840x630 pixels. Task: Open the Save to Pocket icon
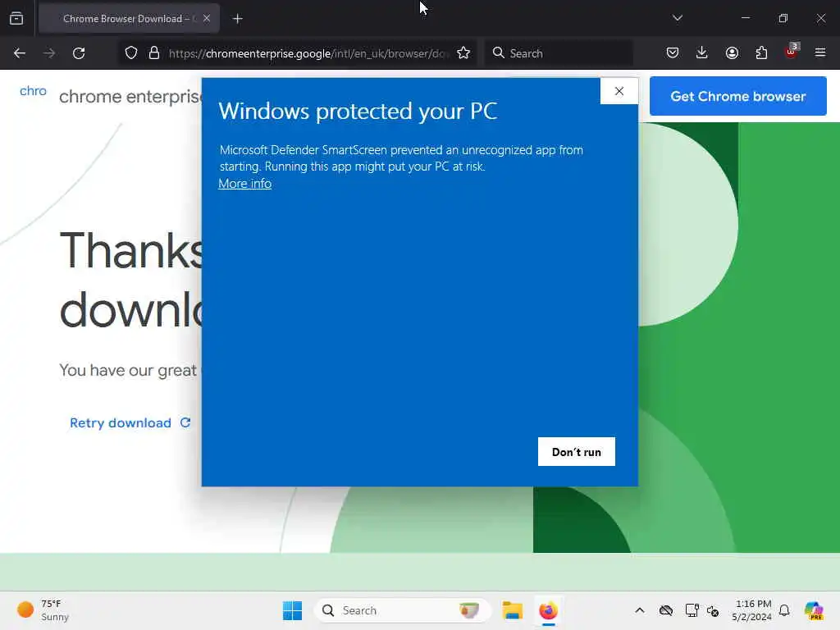pos(673,53)
